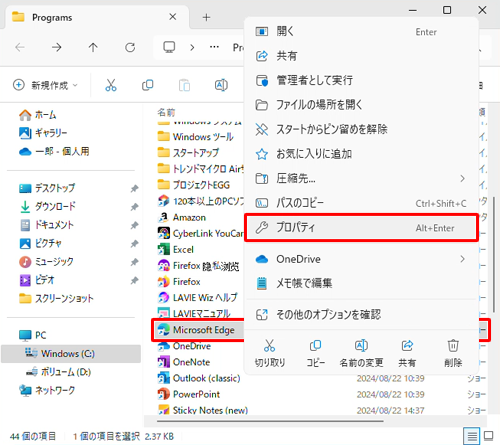
Task: Click the Copy icon in the toolbar
Action: tap(147, 85)
